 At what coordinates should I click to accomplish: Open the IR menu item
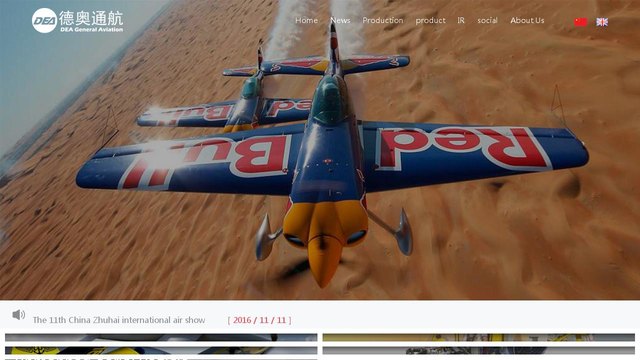[461, 20]
